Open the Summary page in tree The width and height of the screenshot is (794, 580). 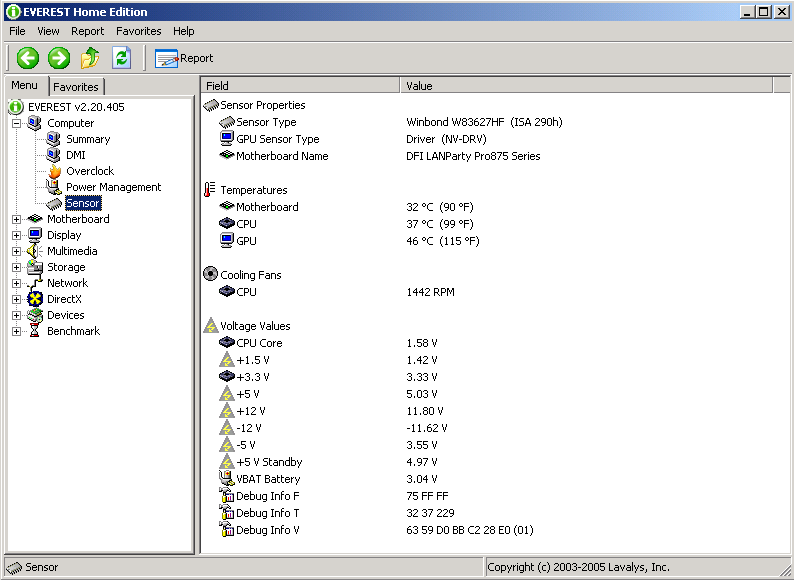click(x=88, y=139)
